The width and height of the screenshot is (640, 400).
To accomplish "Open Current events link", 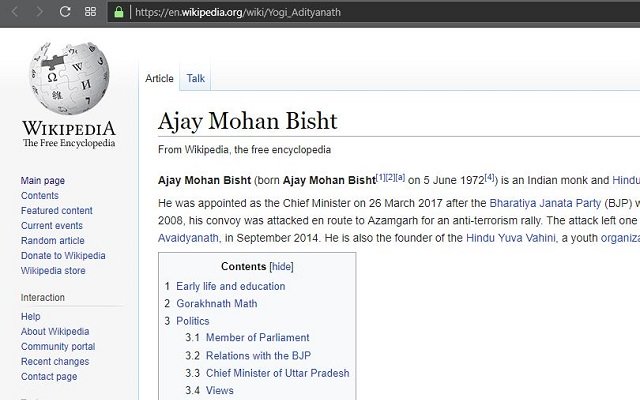I will (x=52, y=226).
